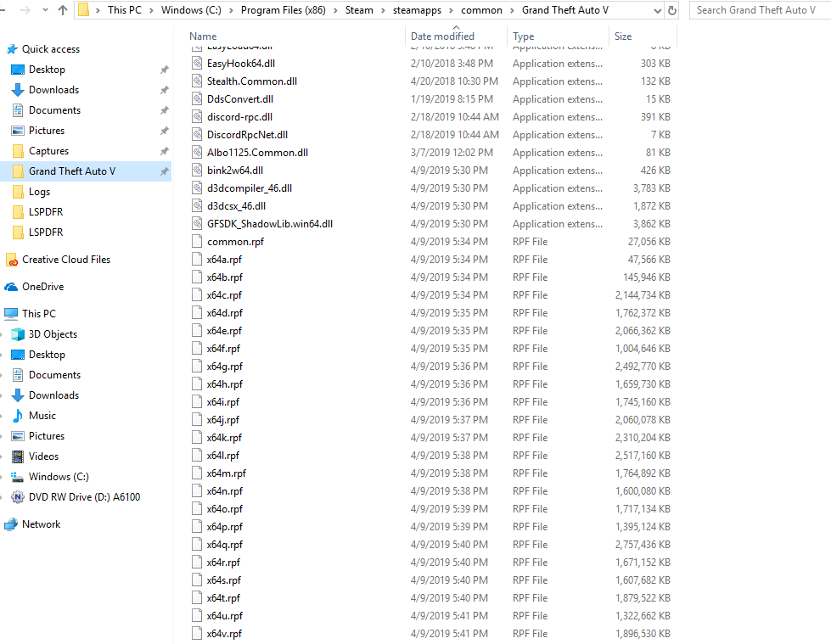Click Search Grand Theft Auto V box
Screen dimensions: 831x644
(760, 10)
